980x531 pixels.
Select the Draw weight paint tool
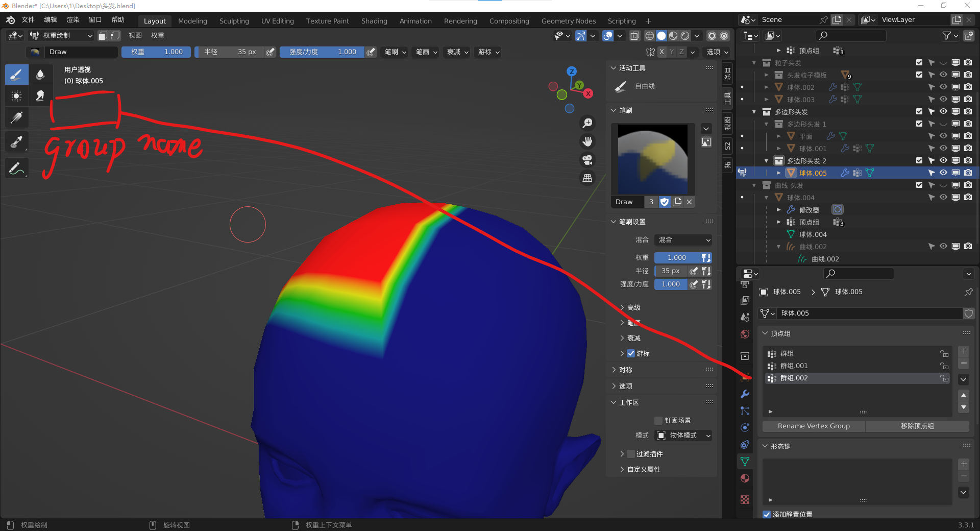16,75
